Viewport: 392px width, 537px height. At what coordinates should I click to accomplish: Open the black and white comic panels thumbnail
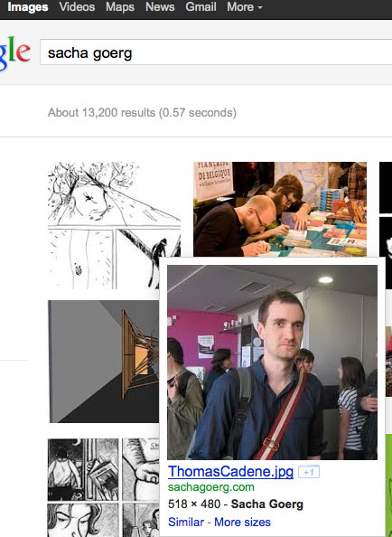103,487
